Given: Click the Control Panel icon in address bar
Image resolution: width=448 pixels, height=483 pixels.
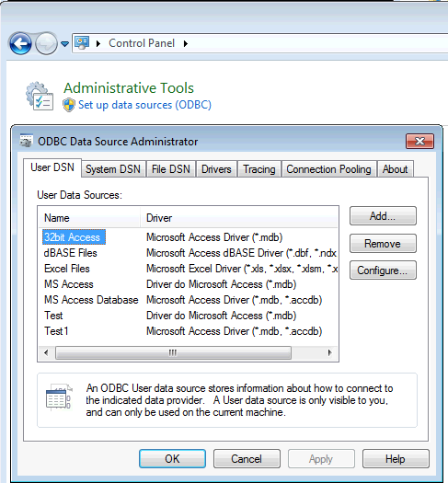Looking at the screenshot, I should (82, 43).
